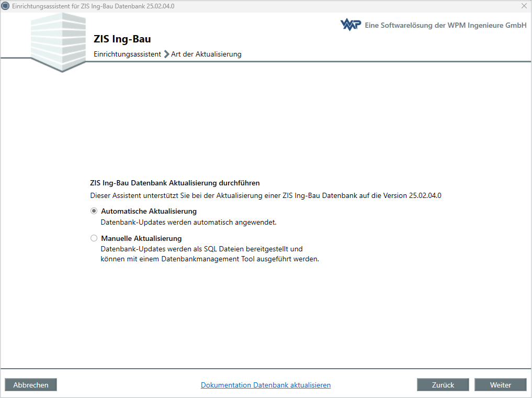
Task: Close the Einrichtungsassistent dialog window
Action: (524, 6)
